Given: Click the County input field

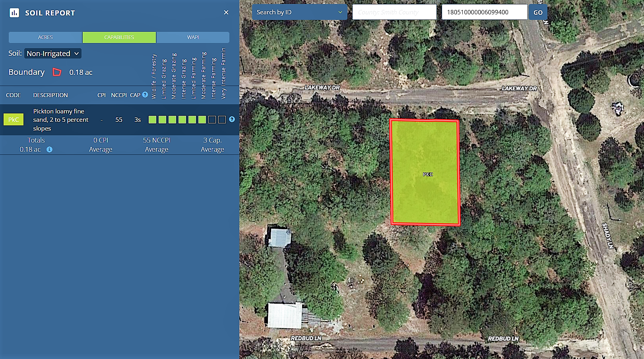Looking at the screenshot, I should (394, 12).
